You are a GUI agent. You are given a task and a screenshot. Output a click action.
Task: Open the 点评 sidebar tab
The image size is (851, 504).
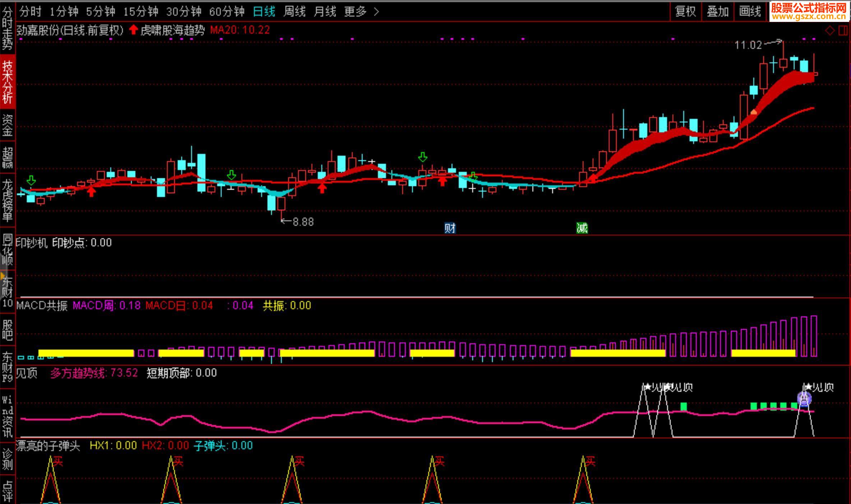tap(8, 491)
